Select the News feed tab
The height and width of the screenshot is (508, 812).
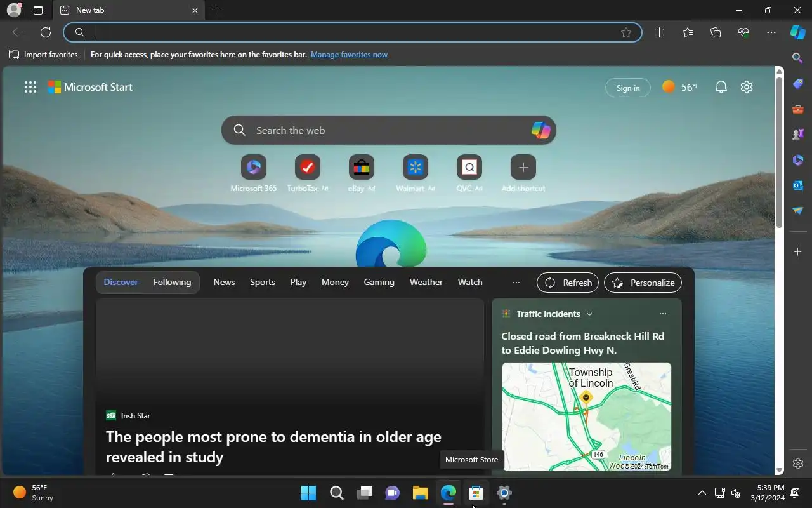point(224,283)
